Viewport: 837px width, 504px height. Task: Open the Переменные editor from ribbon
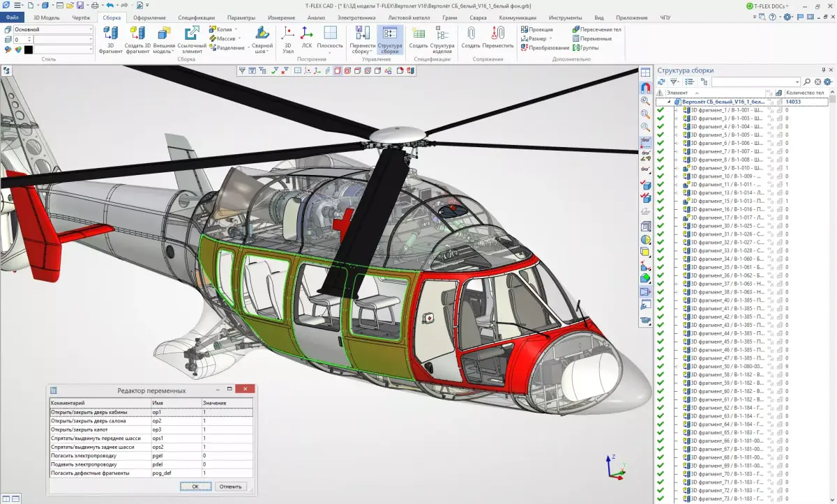[x=591, y=38]
